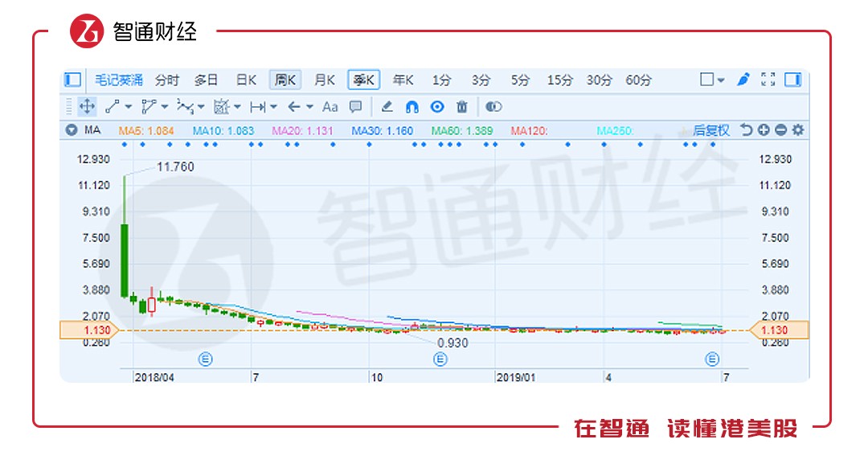Screen dimensions: 868x464
Task: Select the horizontal range measure tool
Action: tap(257, 106)
